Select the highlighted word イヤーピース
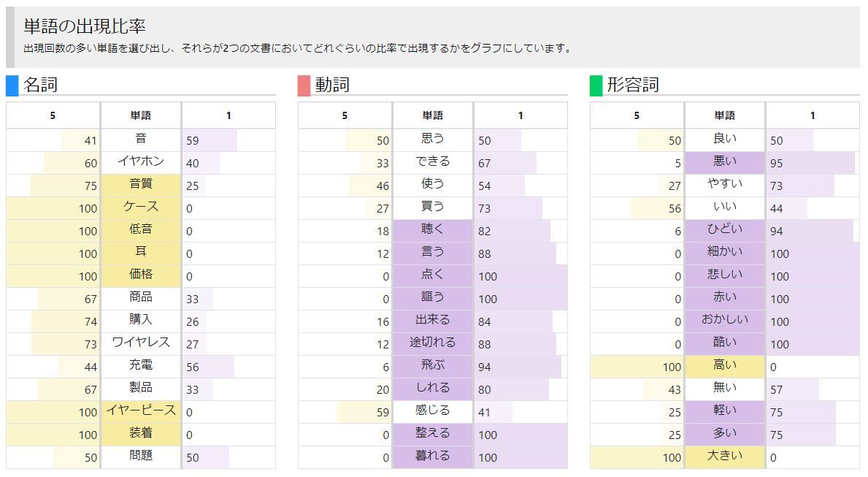The image size is (868, 477). (x=141, y=411)
